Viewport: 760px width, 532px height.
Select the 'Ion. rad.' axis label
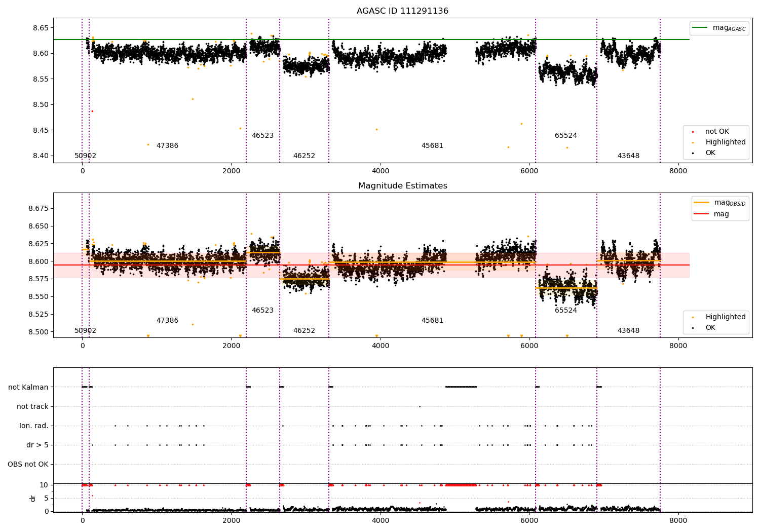tap(34, 426)
